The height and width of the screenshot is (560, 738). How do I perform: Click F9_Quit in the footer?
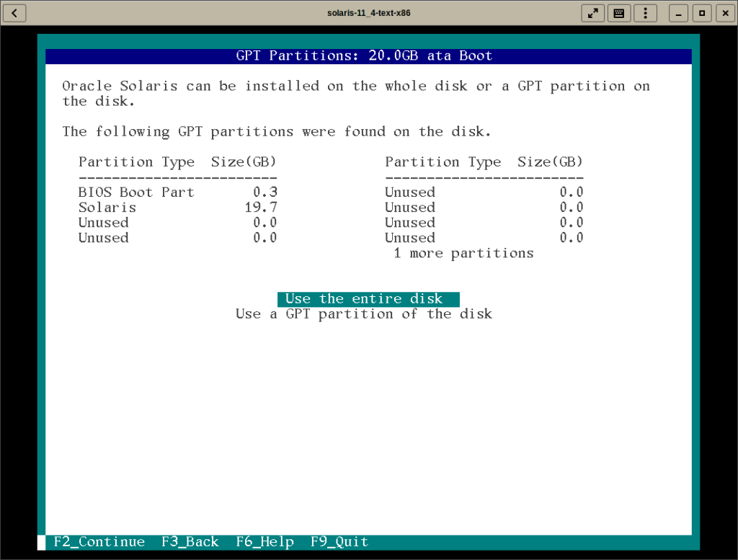pyautogui.click(x=339, y=542)
